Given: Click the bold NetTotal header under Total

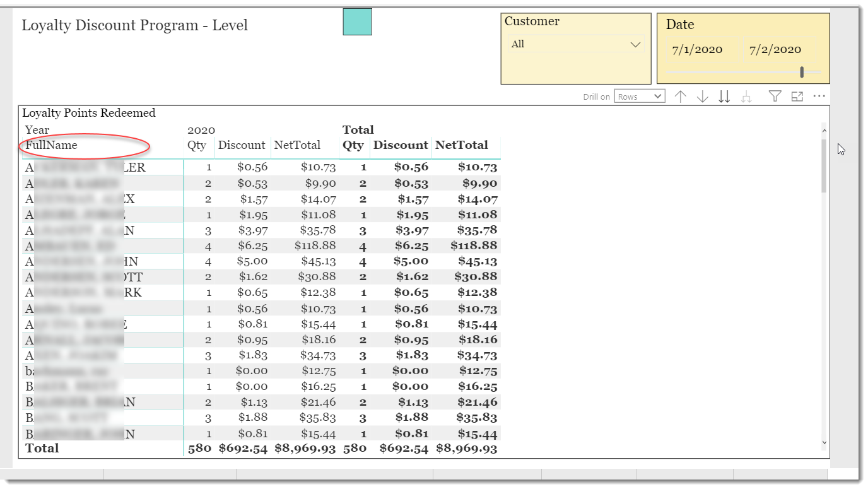Looking at the screenshot, I should (x=462, y=145).
